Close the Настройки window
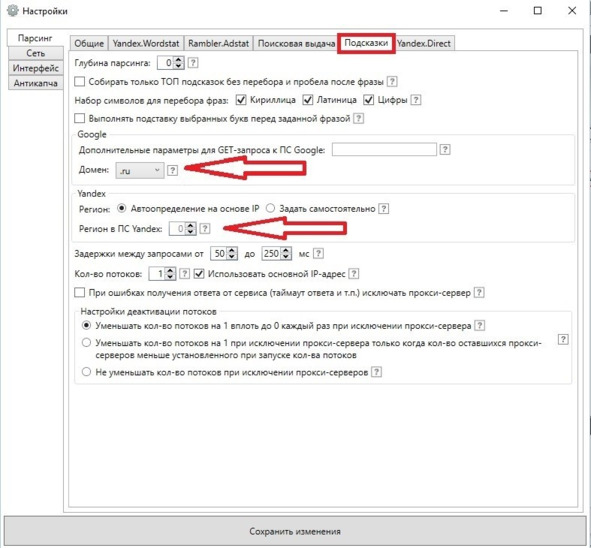Image resolution: width=591 pixels, height=548 pixels. click(x=572, y=11)
